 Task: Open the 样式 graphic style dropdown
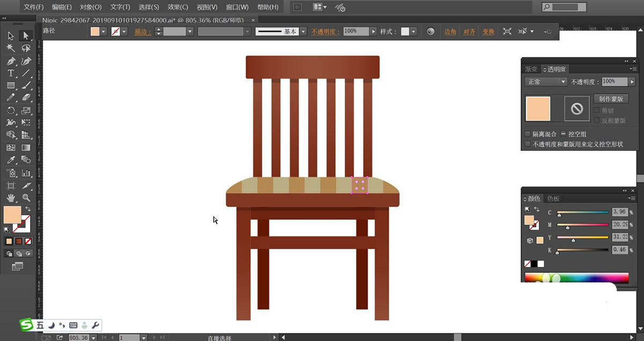click(x=414, y=32)
